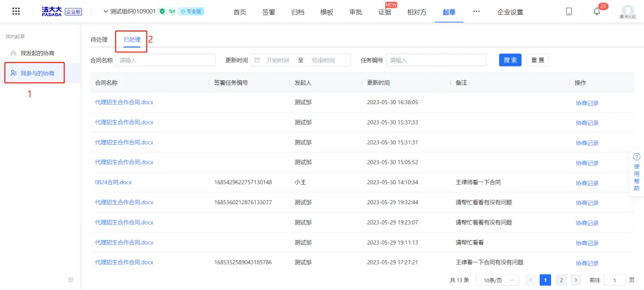Open the 签署 top navigation menu

click(x=269, y=12)
